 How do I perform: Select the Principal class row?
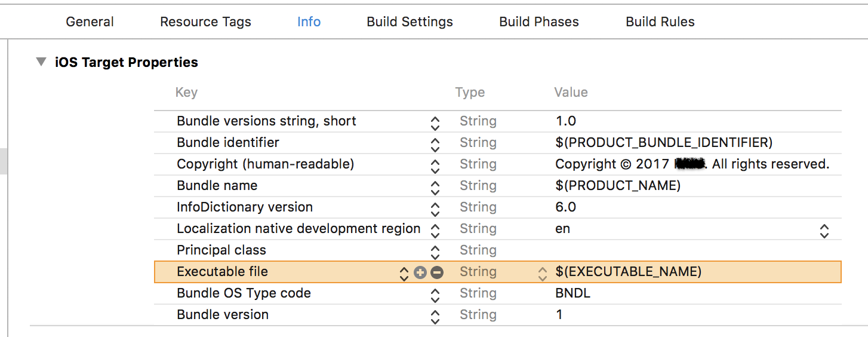pos(221,250)
